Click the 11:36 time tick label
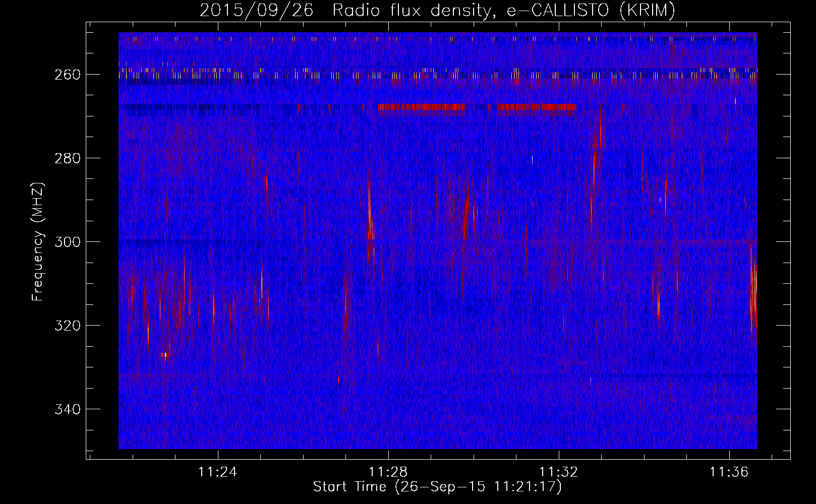Screen dimensions: 816x504 click(729, 472)
